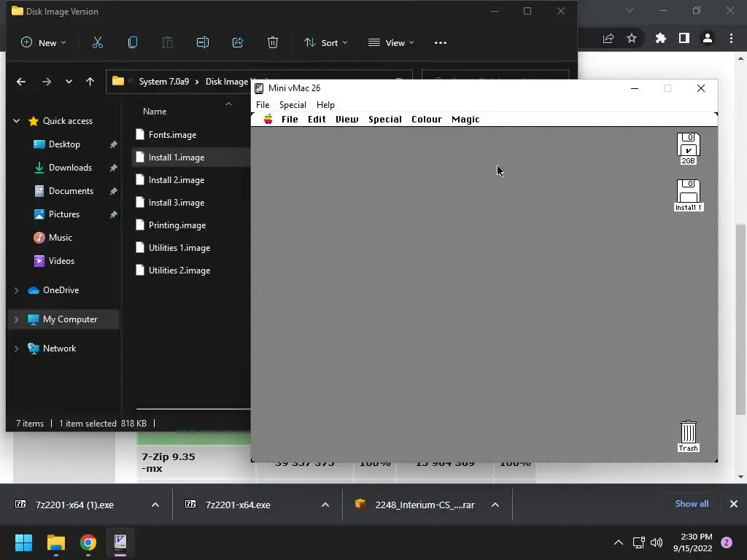Screen dimensions: 747x560
Task: Open the 2GB disk icon in Mini vMac
Action: pyautogui.click(x=688, y=144)
